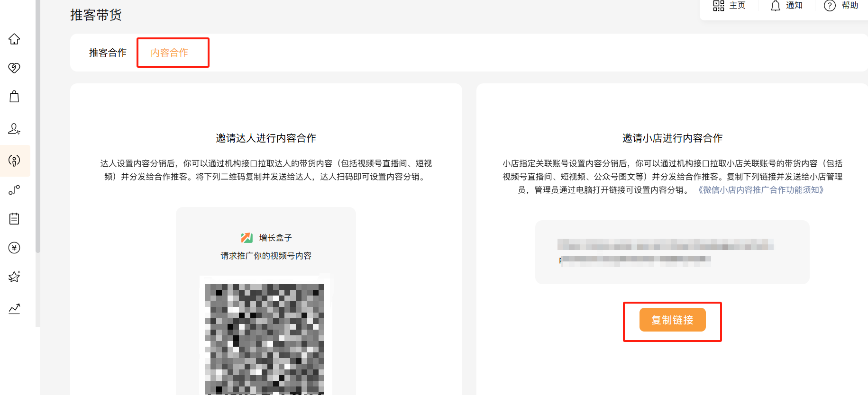868x395 pixels.
Task: Open 微信小店内容推广合作功能须知 link
Action: [761, 190]
